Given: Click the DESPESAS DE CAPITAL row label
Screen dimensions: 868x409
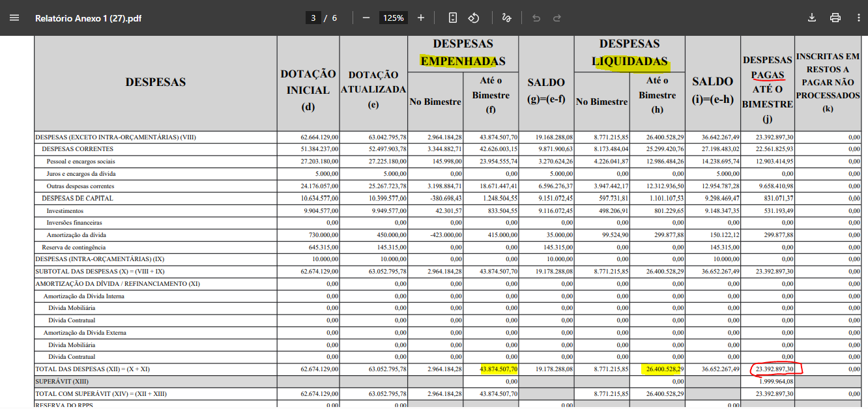Looking at the screenshot, I should [78, 198].
